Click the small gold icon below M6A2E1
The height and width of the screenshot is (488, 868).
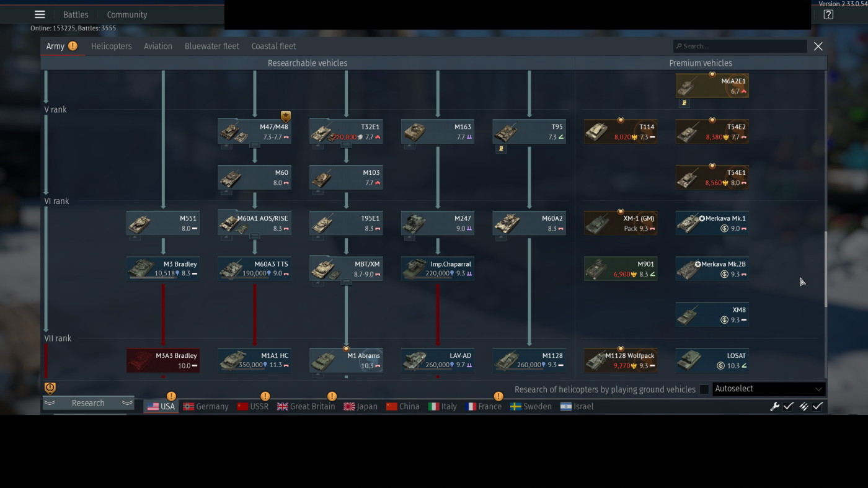pyautogui.click(x=684, y=103)
